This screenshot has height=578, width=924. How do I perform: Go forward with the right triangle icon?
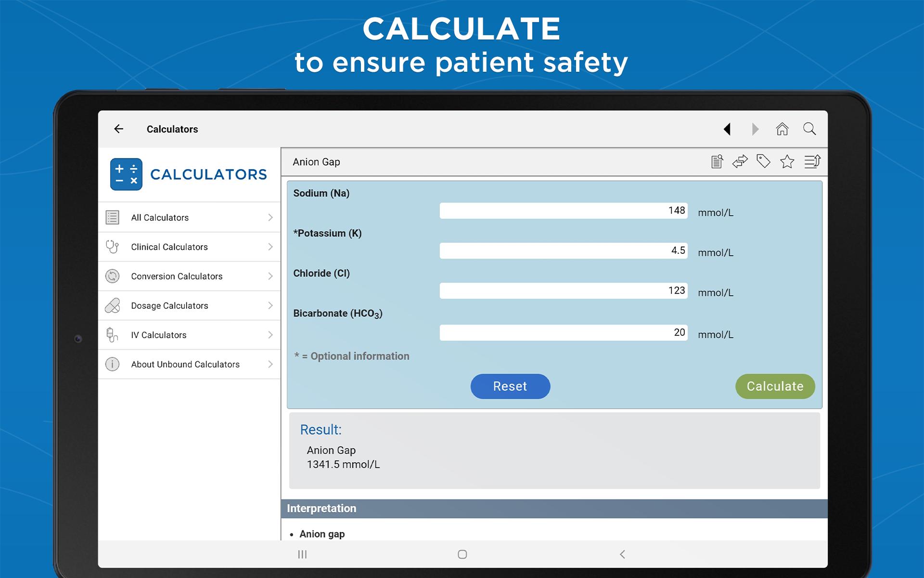tap(755, 129)
